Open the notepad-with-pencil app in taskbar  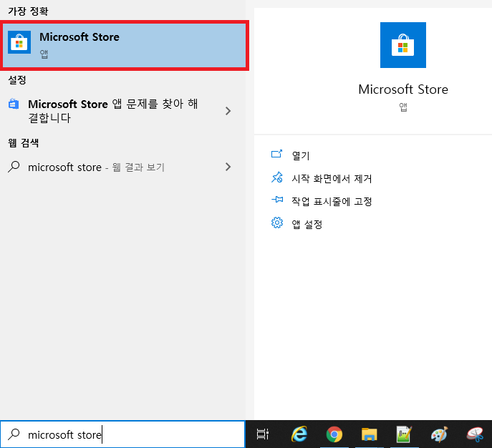[x=404, y=434]
